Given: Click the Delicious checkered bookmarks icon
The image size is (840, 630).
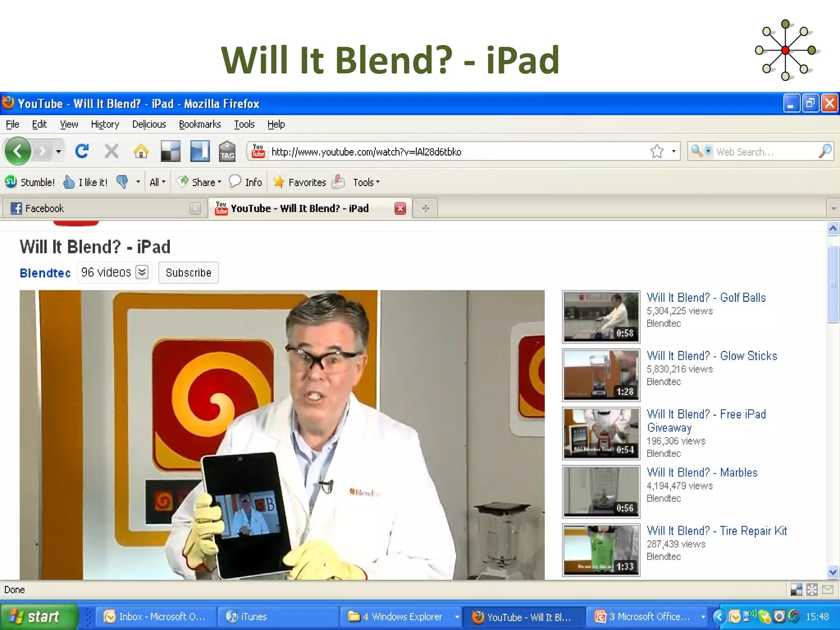Looking at the screenshot, I should click(170, 151).
